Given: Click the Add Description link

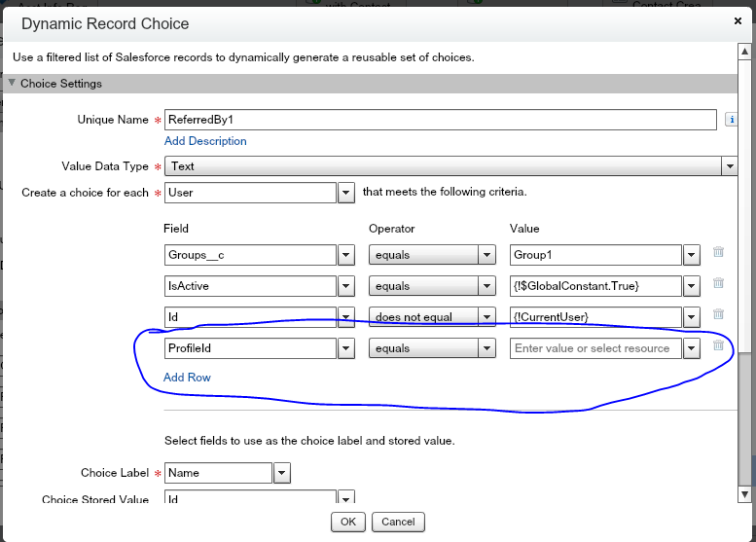Looking at the screenshot, I should coord(205,141).
